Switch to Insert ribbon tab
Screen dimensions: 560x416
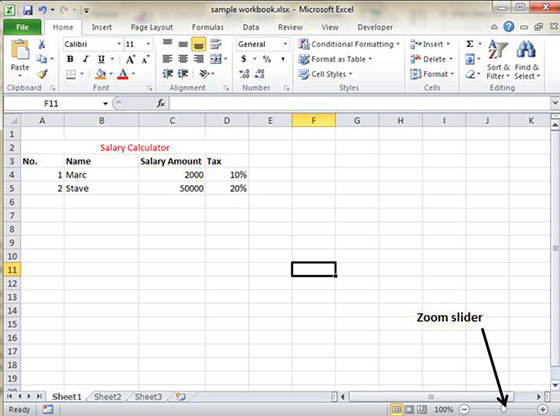tap(101, 27)
